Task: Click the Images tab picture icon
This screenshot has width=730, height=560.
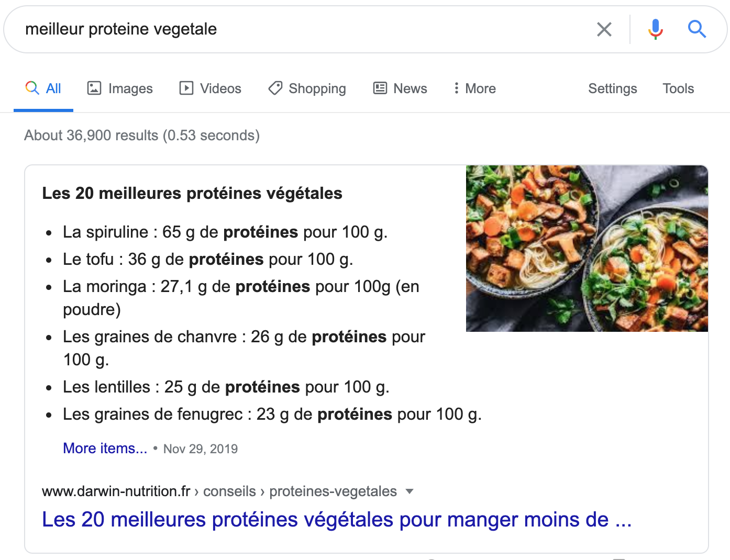Action: (x=94, y=88)
